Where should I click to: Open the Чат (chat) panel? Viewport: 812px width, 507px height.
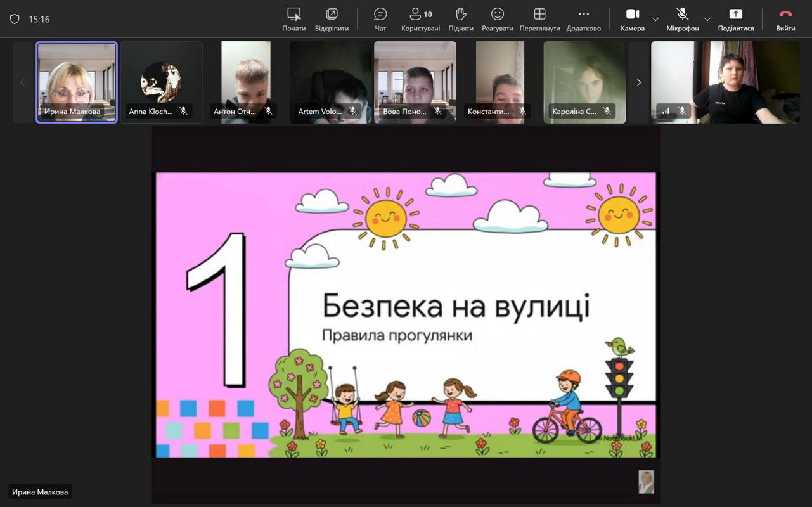[380, 19]
